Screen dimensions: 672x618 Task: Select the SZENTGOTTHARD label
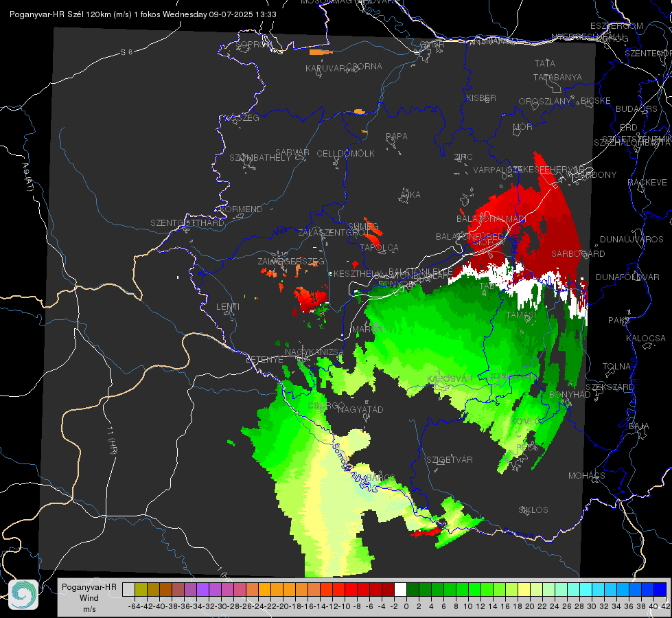click(x=187, y=222)
